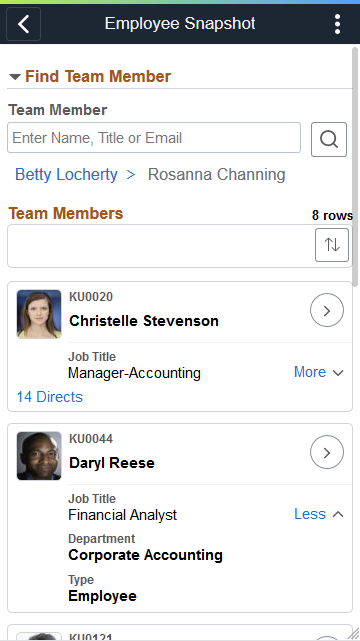Click the Employee type value
This screenshot has height=641, width=360.
pos(103,596)
